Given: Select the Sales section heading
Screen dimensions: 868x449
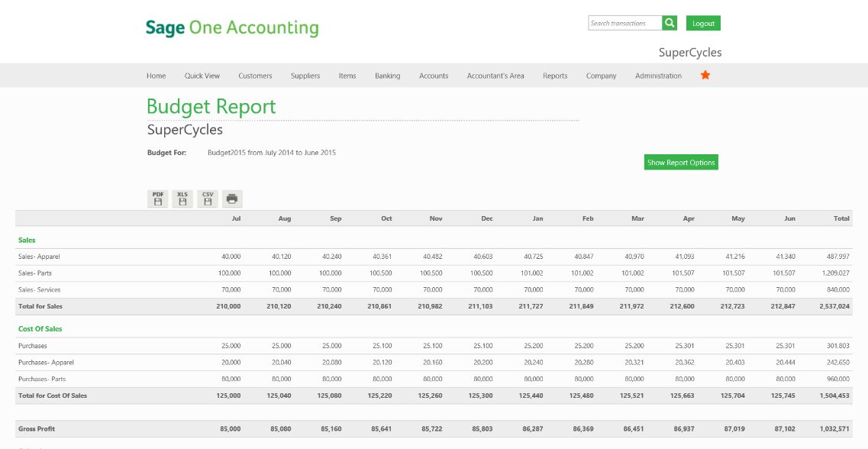Looking at the screenshot, I should coord(27,241).
